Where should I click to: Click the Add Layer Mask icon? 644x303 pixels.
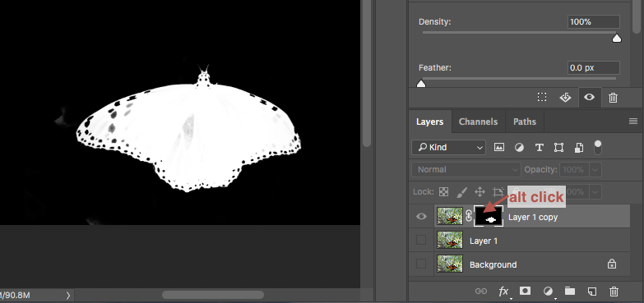tap(525, 292)
